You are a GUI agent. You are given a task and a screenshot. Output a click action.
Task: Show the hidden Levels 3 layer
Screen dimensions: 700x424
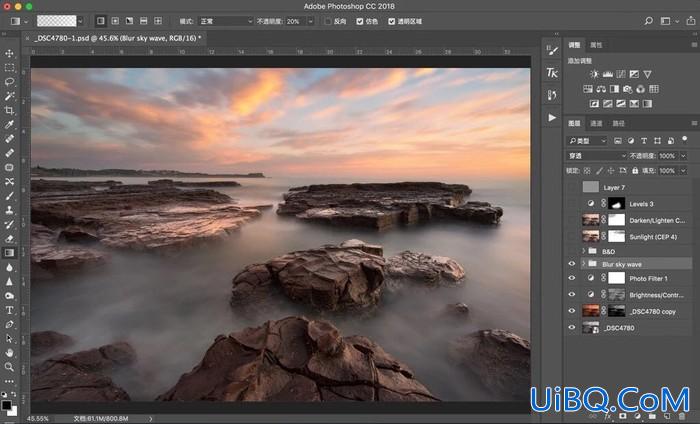572,204
